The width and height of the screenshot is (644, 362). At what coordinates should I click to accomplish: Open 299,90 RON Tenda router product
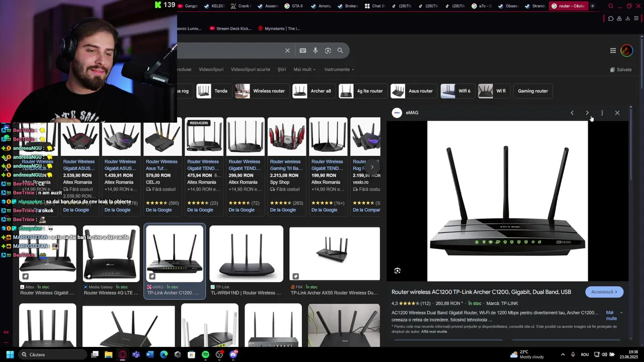[245, 166]
